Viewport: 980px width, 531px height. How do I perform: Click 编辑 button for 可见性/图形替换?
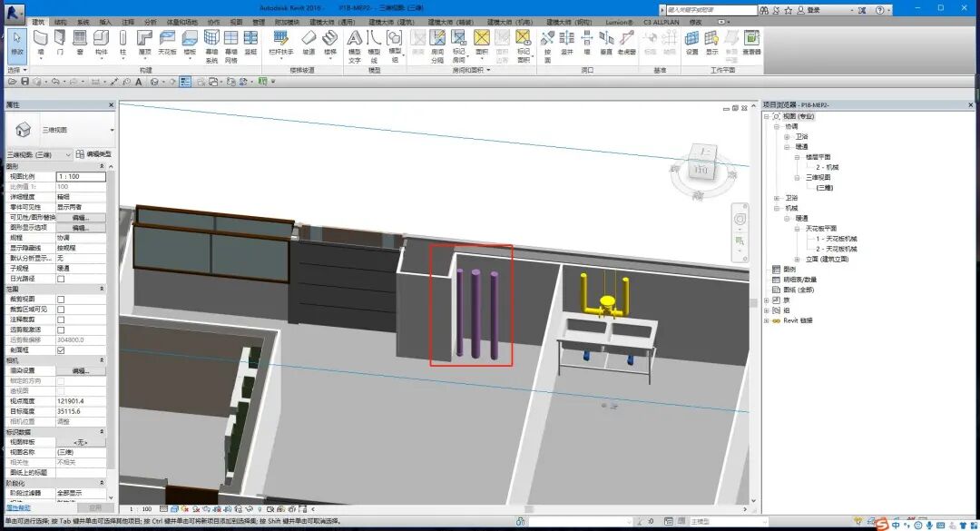point(81,218)
